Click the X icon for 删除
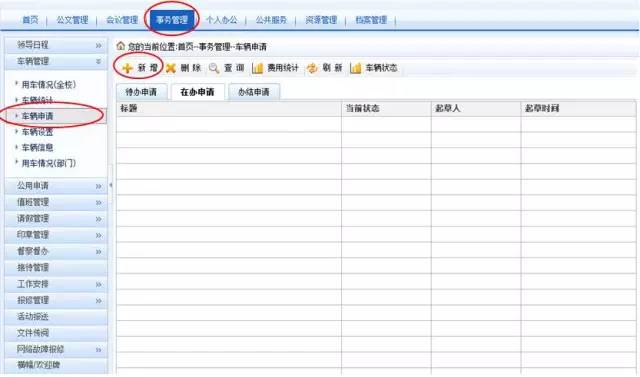Viewport: 640px width, 377px height. pyautogui.click(x=171, y=68)
